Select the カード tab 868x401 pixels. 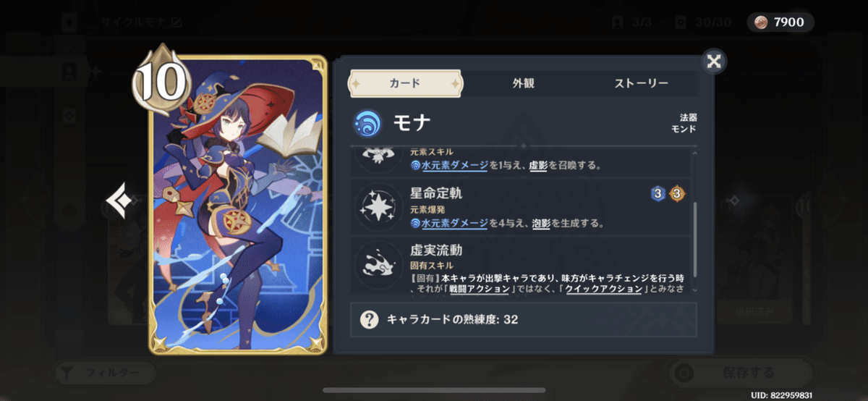405,83
